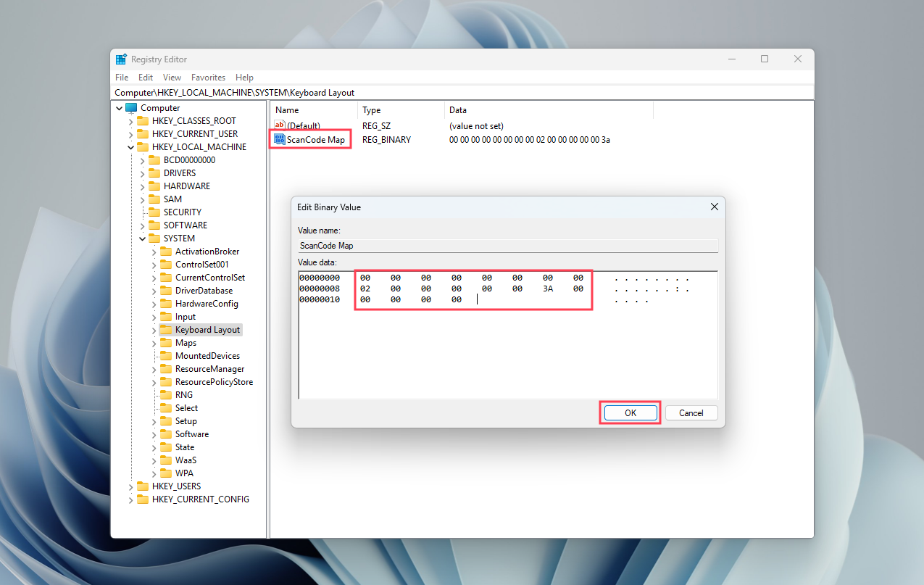The height and width of the screenshot is (585, 924).
Task: Click the SOFTWARE folder icon under HKEY_LOCAL_MACHINE
Action: [x=154, y=225]
